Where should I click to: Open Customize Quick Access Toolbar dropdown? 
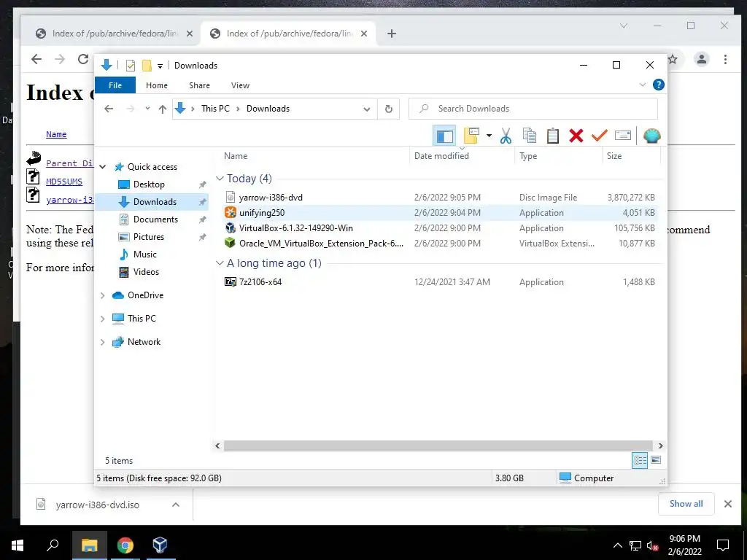[x=160, y=66]
